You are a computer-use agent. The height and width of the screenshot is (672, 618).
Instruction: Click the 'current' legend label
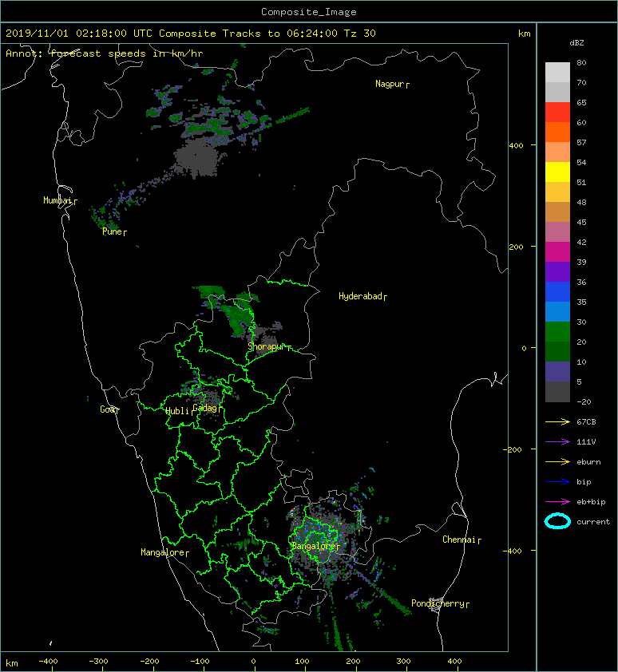click(x=593, y=522)
